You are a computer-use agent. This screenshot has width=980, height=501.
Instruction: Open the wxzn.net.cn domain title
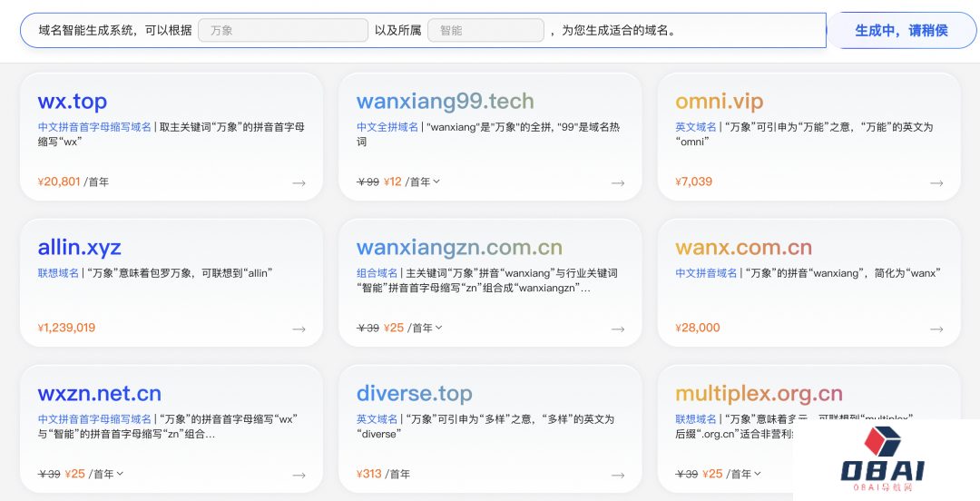(100, 394)
